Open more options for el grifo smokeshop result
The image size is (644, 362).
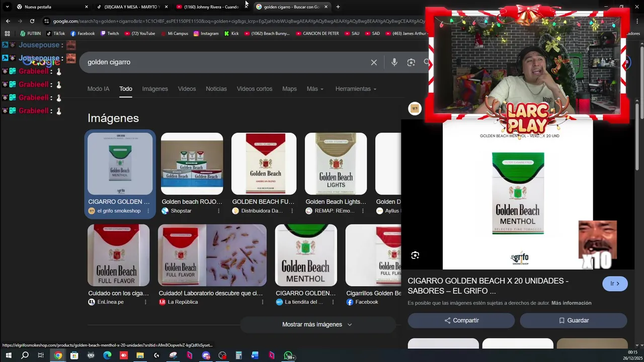(148, 211)
